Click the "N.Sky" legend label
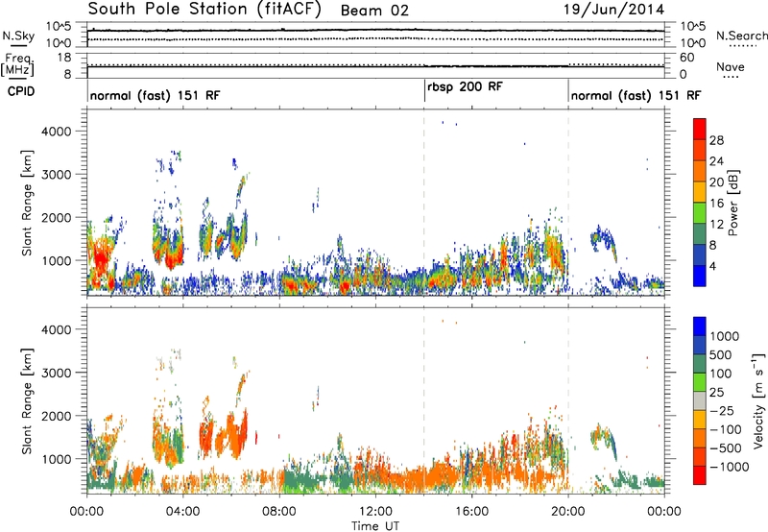This screenshot has height=532, width=768. tap(18, 36)
